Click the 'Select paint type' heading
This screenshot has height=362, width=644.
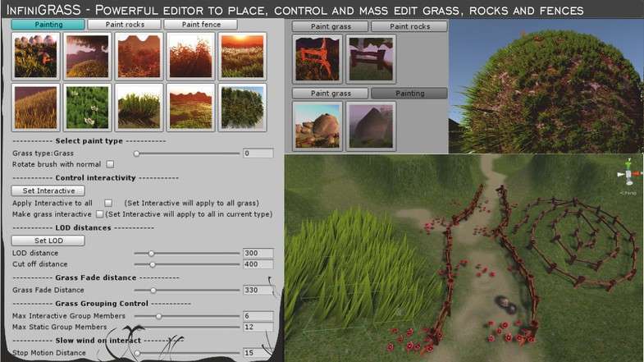point(89,141)
